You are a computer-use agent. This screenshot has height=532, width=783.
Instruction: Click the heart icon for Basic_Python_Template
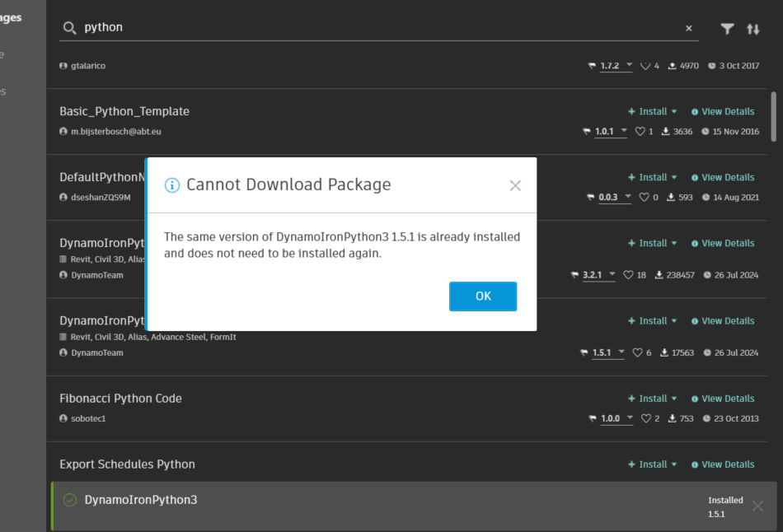point(640,132)
